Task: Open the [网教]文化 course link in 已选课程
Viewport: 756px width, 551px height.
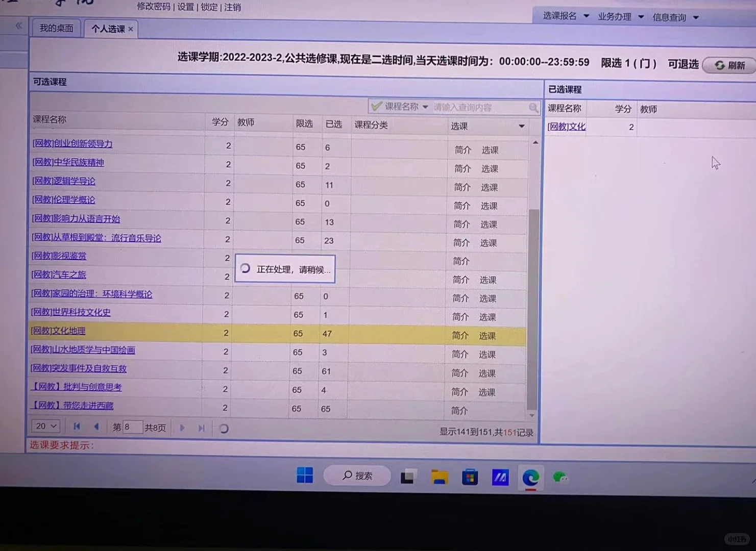Action: (566, 127)
